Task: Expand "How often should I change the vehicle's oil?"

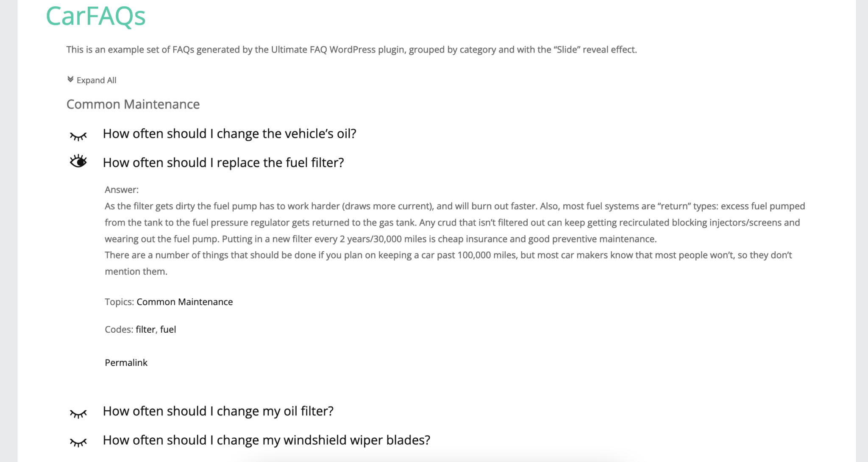Action: click(x=230, y=134)
